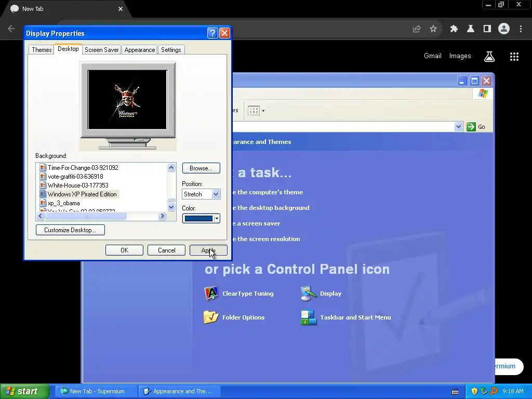
Task: Switch to New Tab - Supermium taskbar item
Action: [97, 391]
